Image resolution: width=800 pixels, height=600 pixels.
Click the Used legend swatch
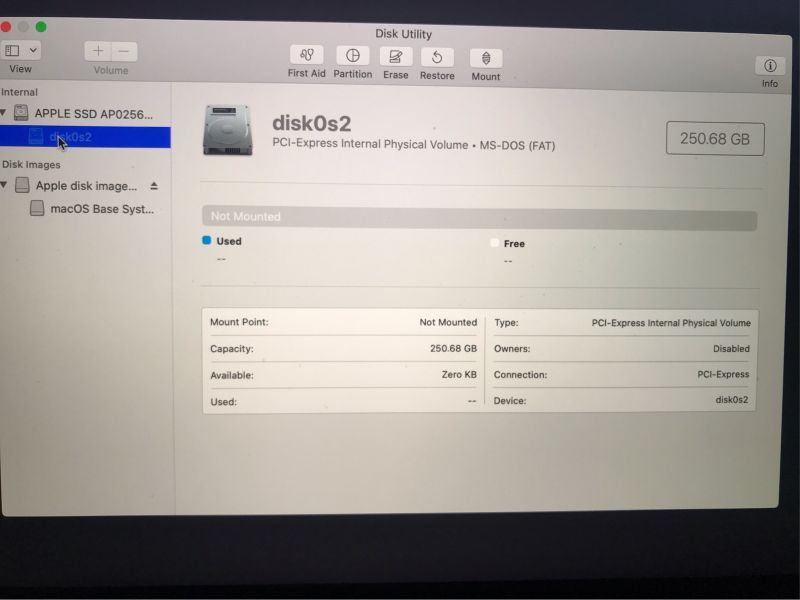click(x=207, y=242)
